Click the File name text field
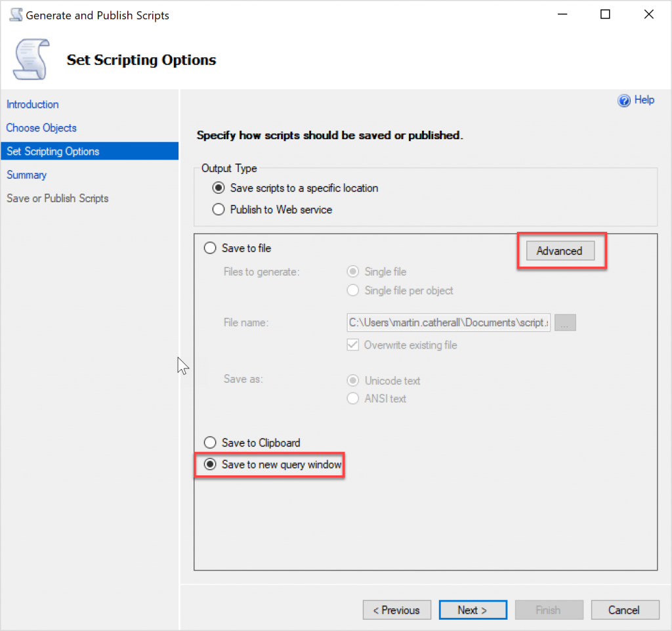Viewport: 672px width, 631px height. click(449, 323)
